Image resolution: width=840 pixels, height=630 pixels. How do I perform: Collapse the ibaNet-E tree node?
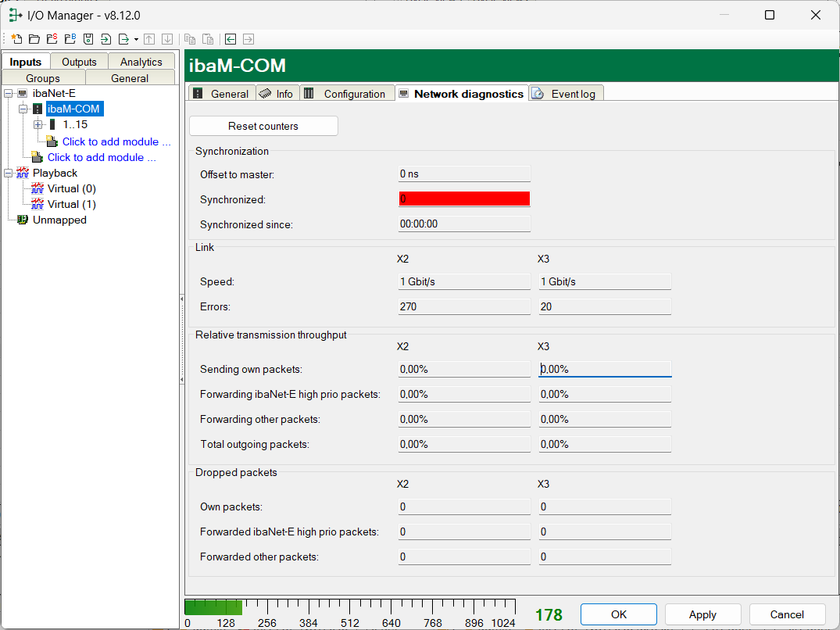pyautogui.click(x=8, y=93)
